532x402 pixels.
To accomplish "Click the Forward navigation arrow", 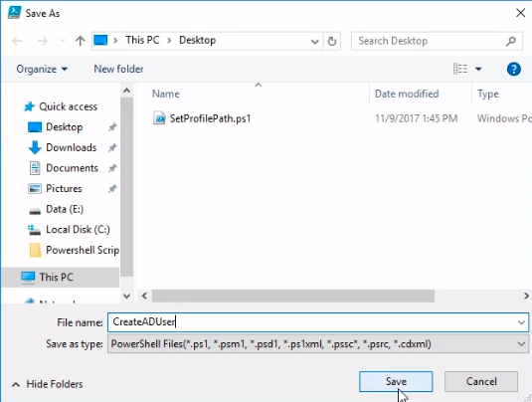I will 43,41.
